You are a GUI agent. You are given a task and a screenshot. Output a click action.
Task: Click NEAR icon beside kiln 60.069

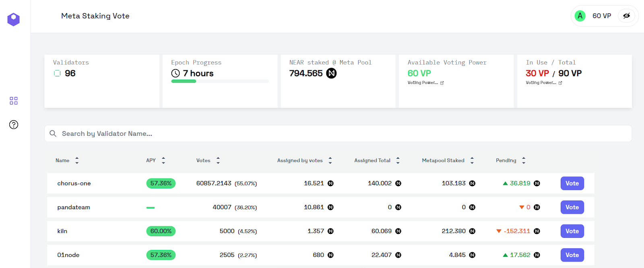point(398,231)
